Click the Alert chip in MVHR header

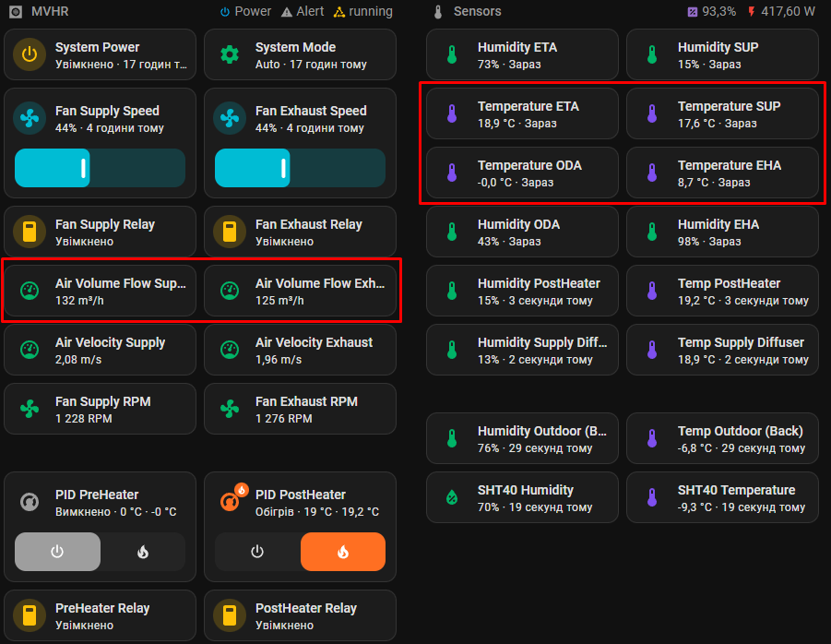pyautogui.click(x=303, y=12)
